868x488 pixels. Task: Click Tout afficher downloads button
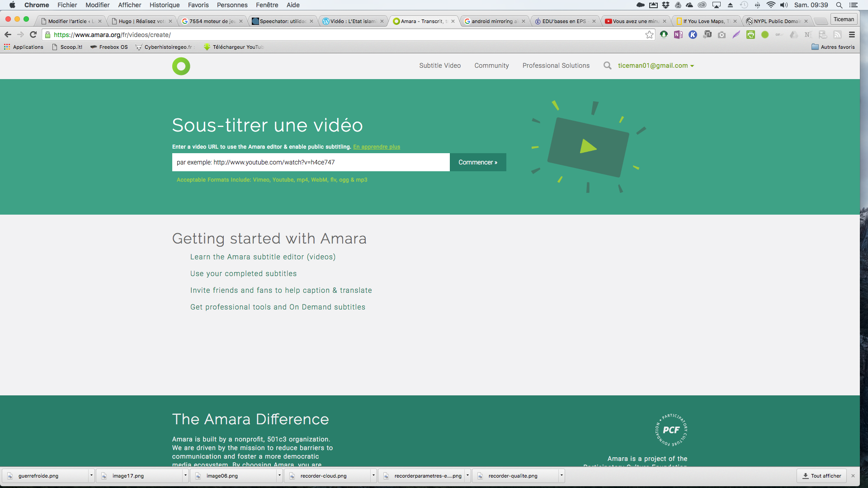[x=822, y=476]
